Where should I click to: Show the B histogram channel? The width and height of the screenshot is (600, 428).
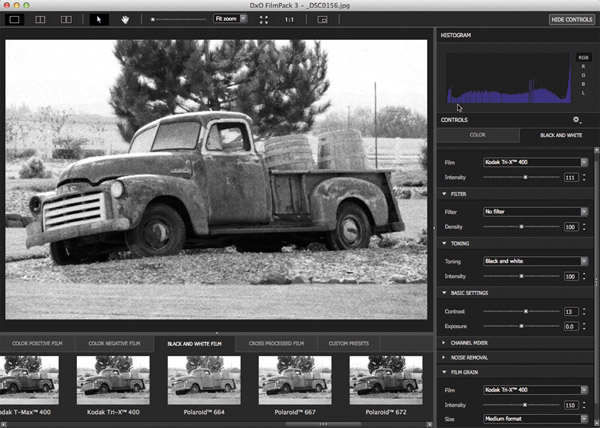(583, 84)
